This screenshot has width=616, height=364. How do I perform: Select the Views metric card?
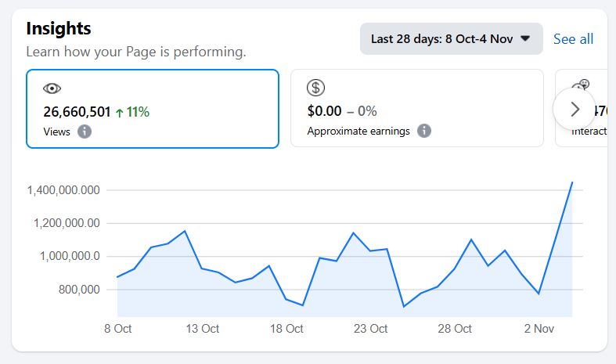[153, 108]
